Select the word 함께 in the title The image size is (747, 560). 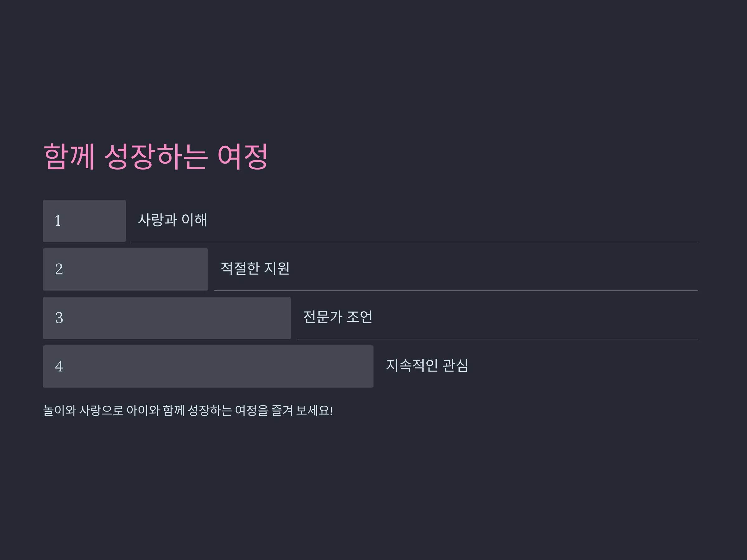pos(69,156)
